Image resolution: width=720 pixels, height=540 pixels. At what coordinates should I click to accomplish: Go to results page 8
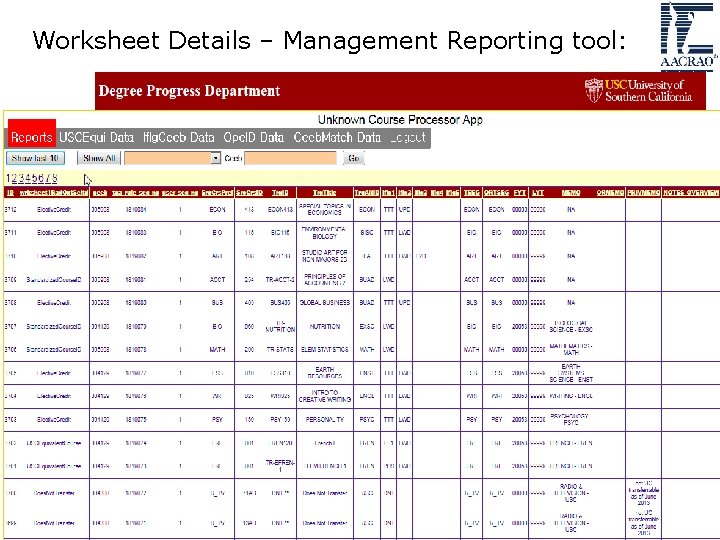[55, 178]
